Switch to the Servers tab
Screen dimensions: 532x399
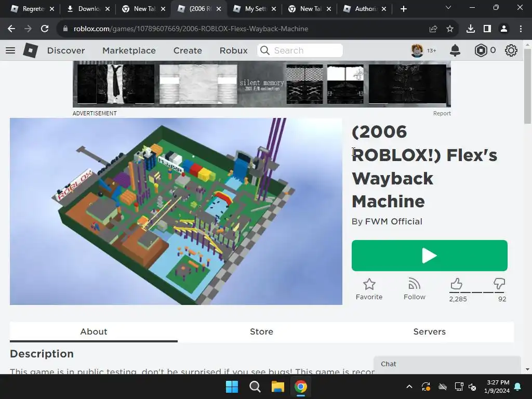430,331
